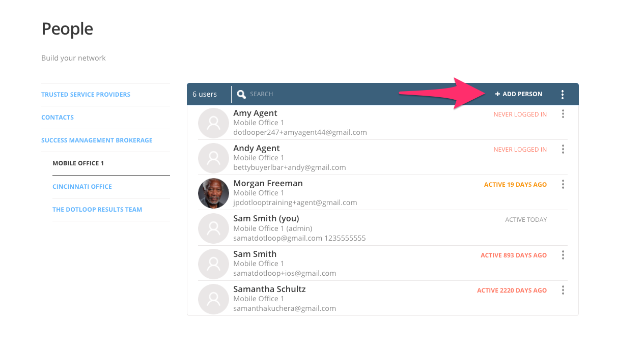Open Andy Agent's three-dot menu
Screen dimensions: 644x347
point(563,149)
